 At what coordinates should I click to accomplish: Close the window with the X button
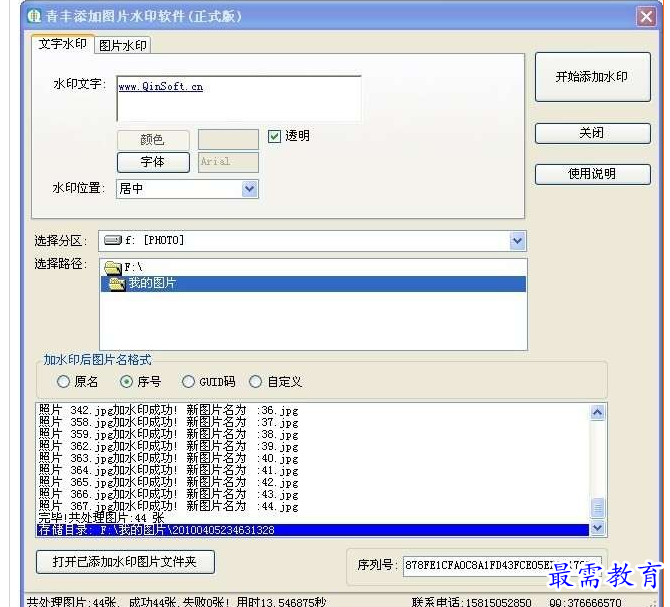point(646,17)
